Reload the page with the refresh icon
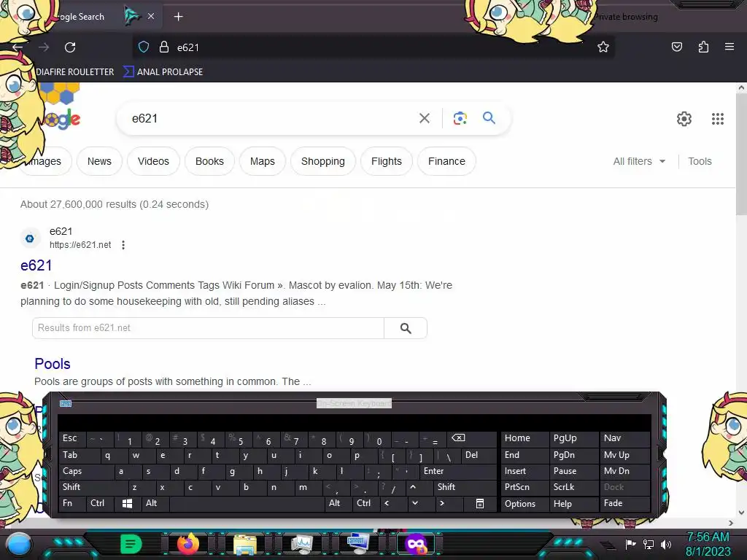Viewport: 747px width, 560px height. (x=70, y=47)
